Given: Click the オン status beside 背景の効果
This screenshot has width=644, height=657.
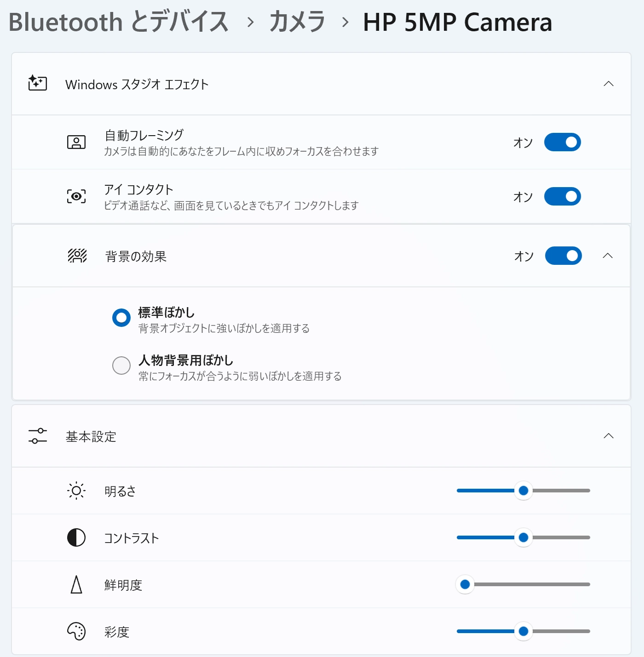Looking at the screenshot, I should click(x=524, y=256).
